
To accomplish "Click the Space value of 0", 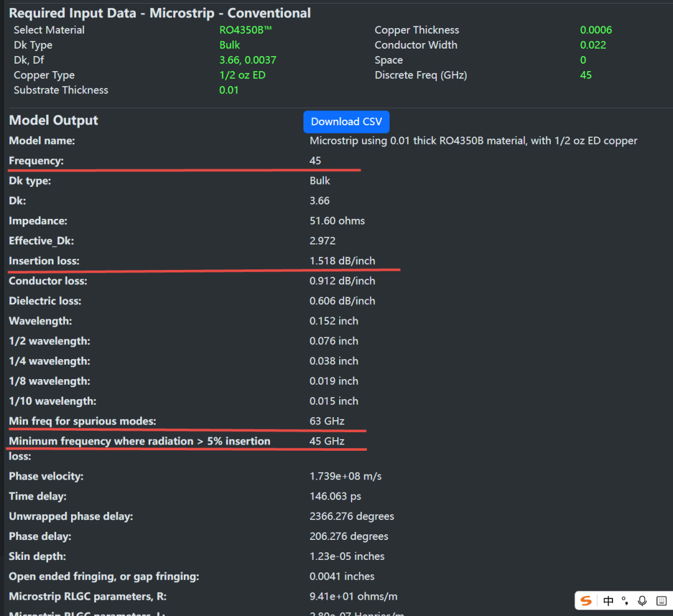I will [x=583, y=60].
